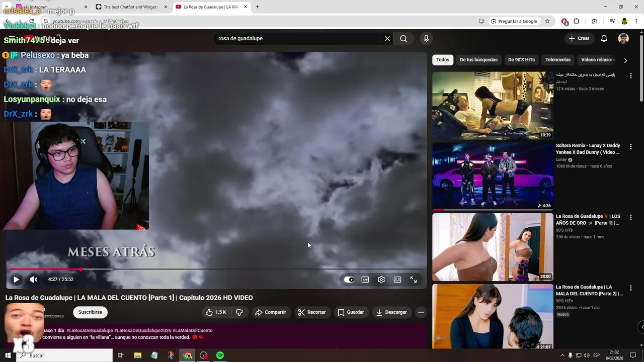Toggle subtitles with the captions icon
This screenshot has height=362, width=644.
[x=365, y=280]
